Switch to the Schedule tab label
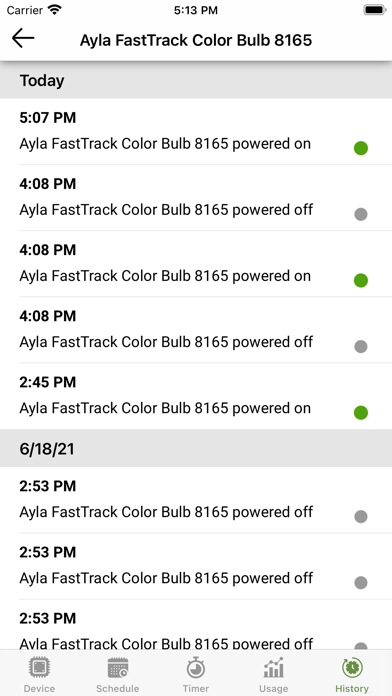 tap(118, 688)
